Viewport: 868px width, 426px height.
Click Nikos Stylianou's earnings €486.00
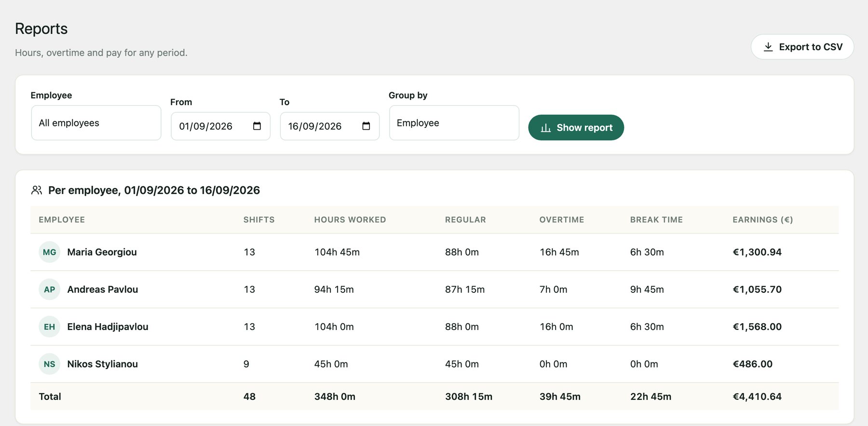point(753,364)
